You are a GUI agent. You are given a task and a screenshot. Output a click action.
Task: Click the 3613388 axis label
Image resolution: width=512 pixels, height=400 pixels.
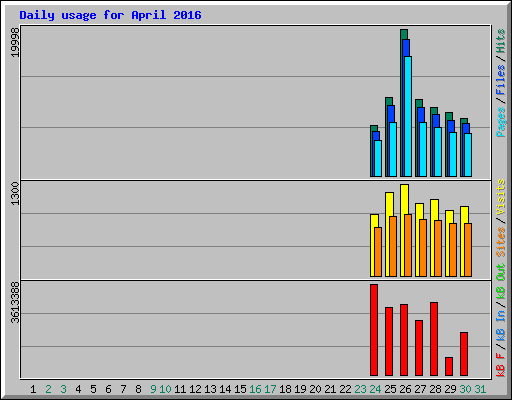(x=15, y=303)
